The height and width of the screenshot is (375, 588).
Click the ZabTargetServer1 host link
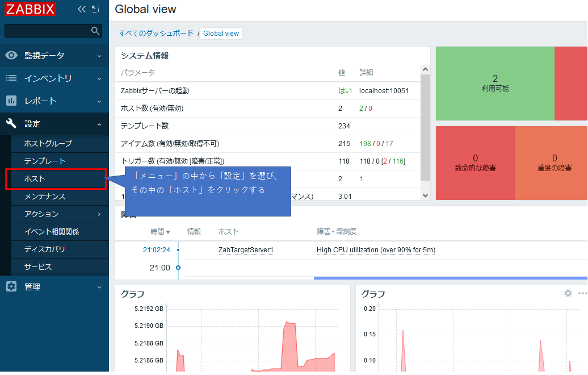(246, 250)
